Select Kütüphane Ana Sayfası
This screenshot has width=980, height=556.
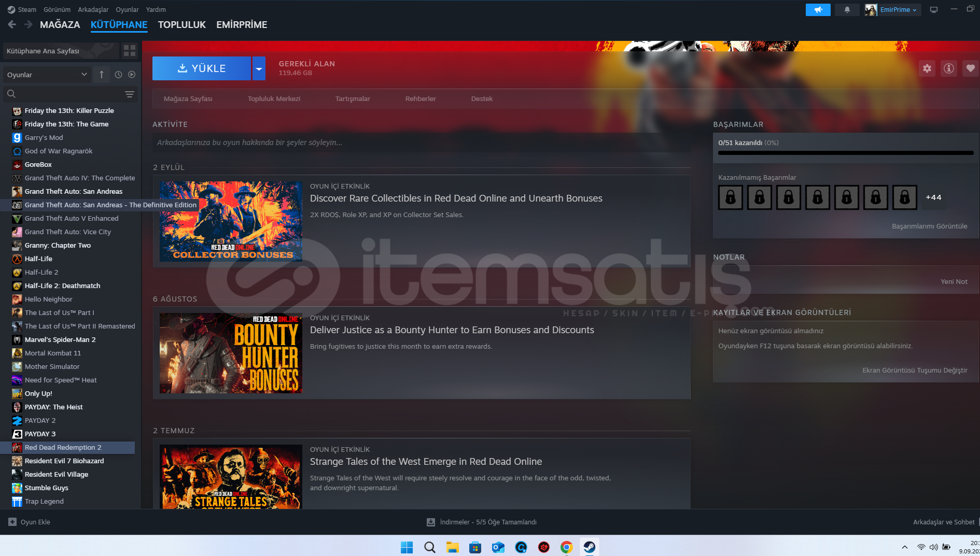pyautogui.click(x=61, y=51)
